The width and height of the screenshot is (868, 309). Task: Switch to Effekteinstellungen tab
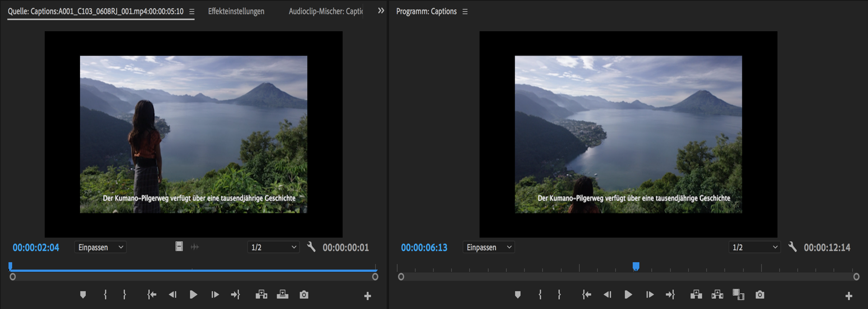point(236,11)
